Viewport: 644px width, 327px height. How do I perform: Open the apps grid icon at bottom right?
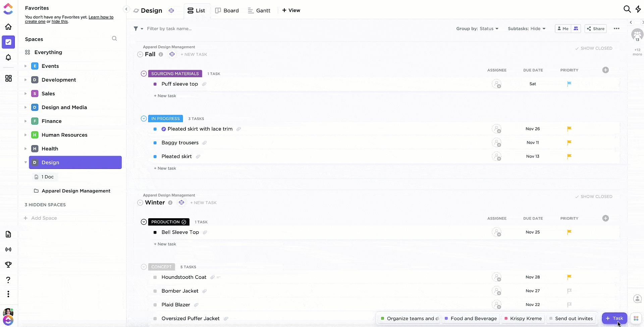[x=636, y=318]
